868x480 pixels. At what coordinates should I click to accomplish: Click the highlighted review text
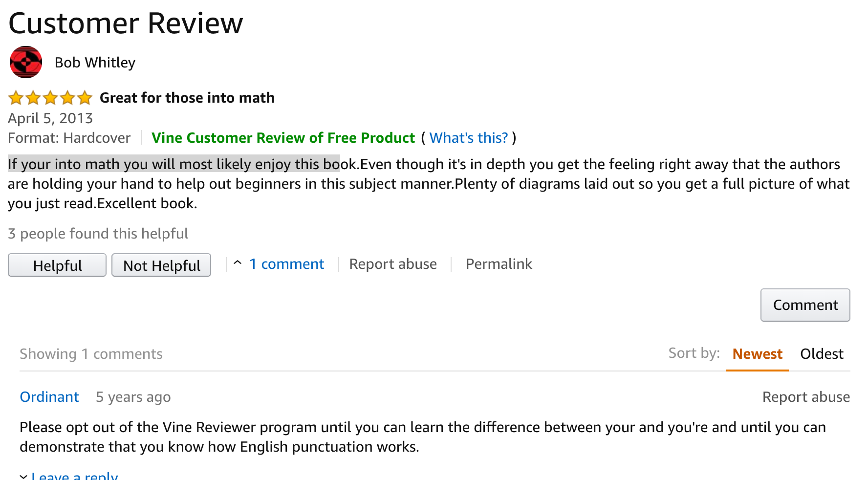click(174, 164)
